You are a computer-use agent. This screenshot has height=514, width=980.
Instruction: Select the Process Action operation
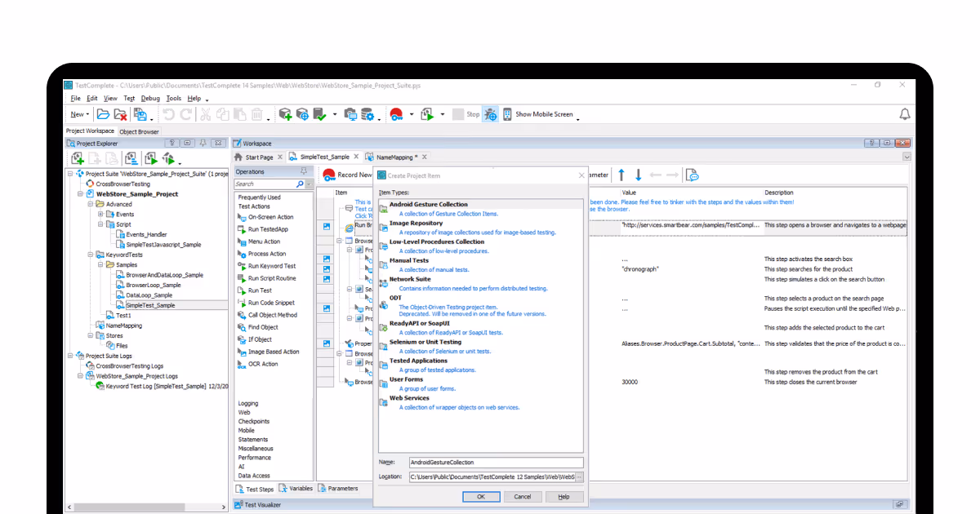(x=261, y=254)
